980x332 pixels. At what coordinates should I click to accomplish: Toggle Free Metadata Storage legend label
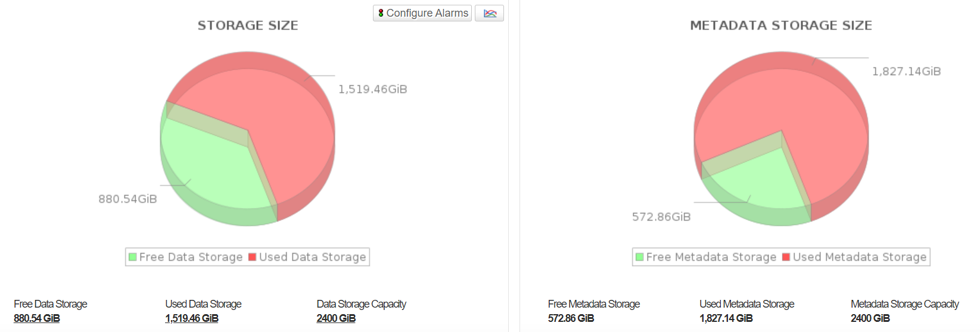click(711, 257)
